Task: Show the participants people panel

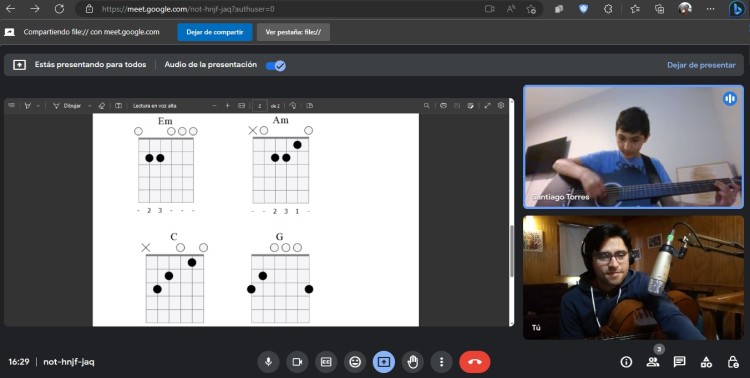Action: (652, 362)
